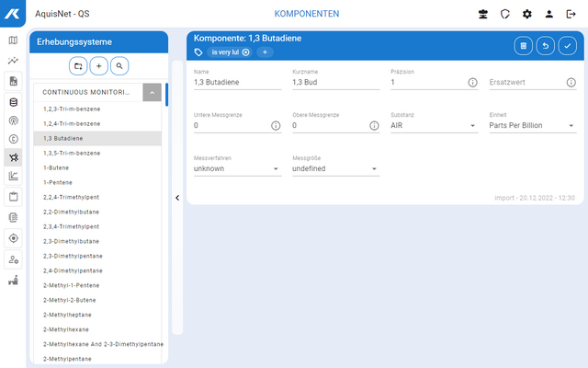Image resolution: width=588 pixels, height=368 pixels.
Task: Click the database icon in left sidebar
Action: 13,101
